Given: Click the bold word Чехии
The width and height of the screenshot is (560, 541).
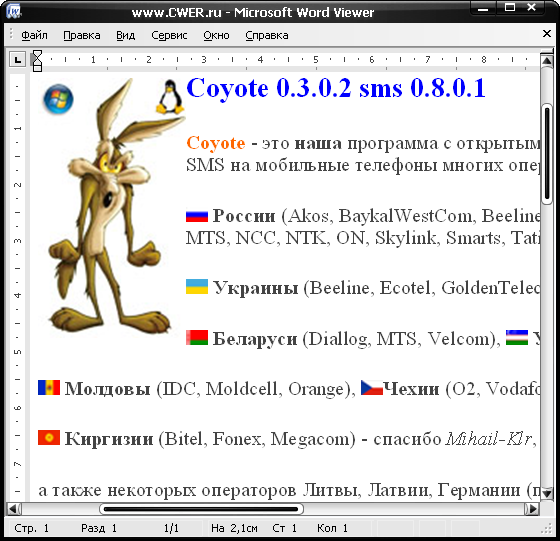Looking at the screenshot, I should pyautogui.click(x=411, y=389).
